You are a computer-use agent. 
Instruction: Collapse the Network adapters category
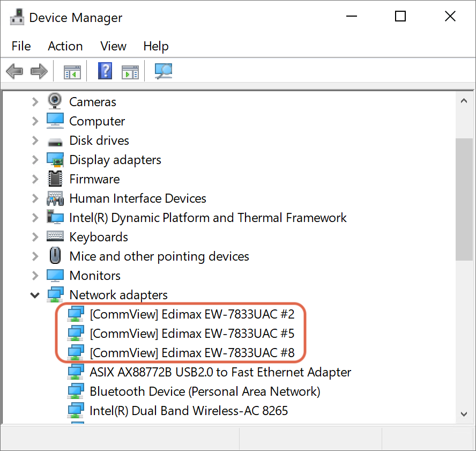point(35,295)
